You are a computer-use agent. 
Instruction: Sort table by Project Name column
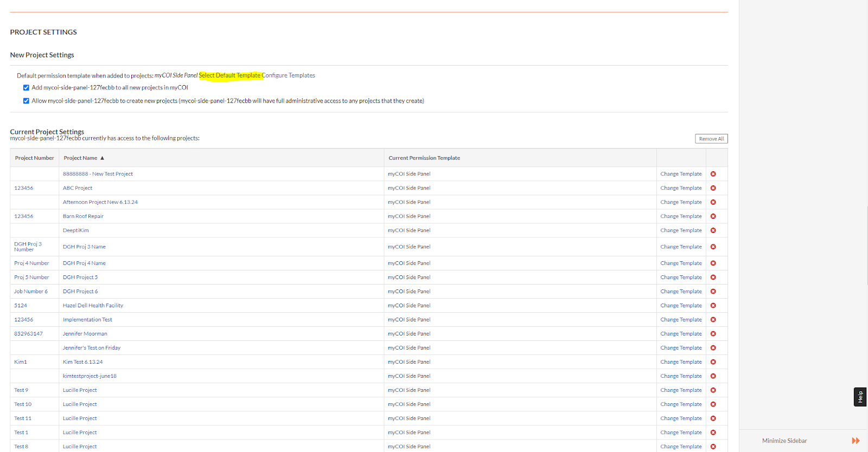[84, 158]
